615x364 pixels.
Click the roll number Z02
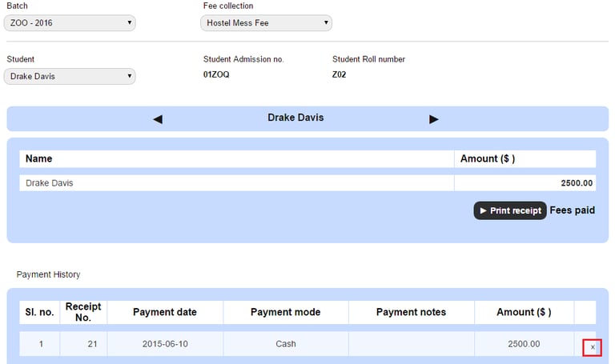pos(340,74)
